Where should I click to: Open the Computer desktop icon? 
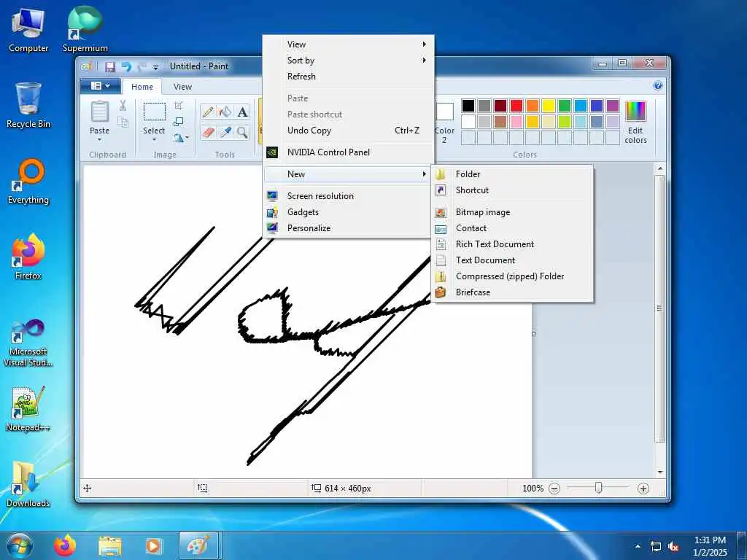(28, 29)
